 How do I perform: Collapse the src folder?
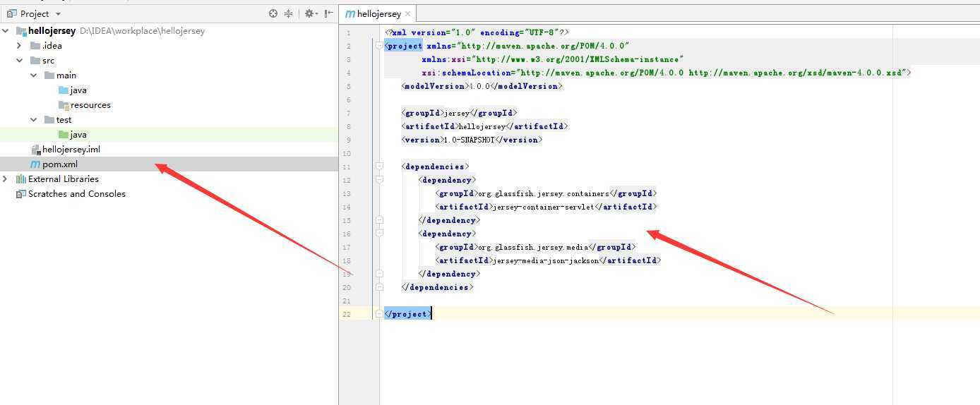tap(20, 61)
